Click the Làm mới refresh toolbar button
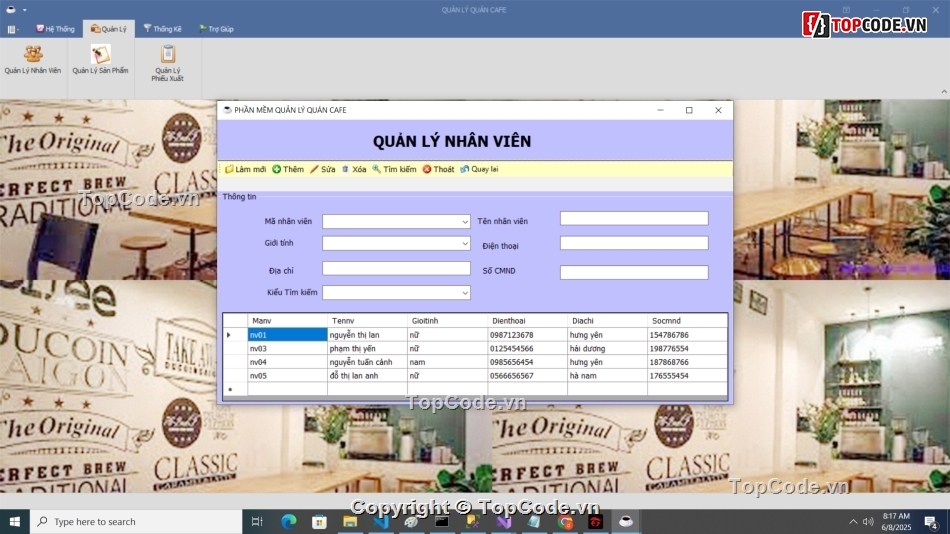Viewport: 950px width, 534px height. coord(245,169)
